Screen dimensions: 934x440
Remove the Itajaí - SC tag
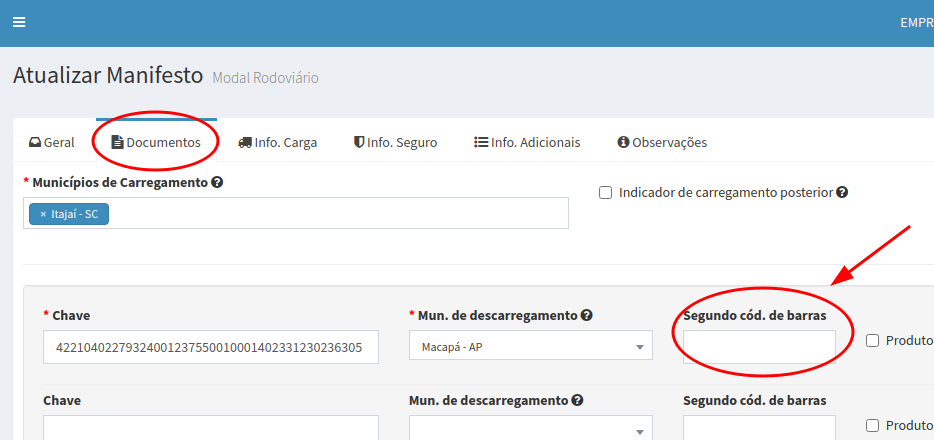(43, 214)
